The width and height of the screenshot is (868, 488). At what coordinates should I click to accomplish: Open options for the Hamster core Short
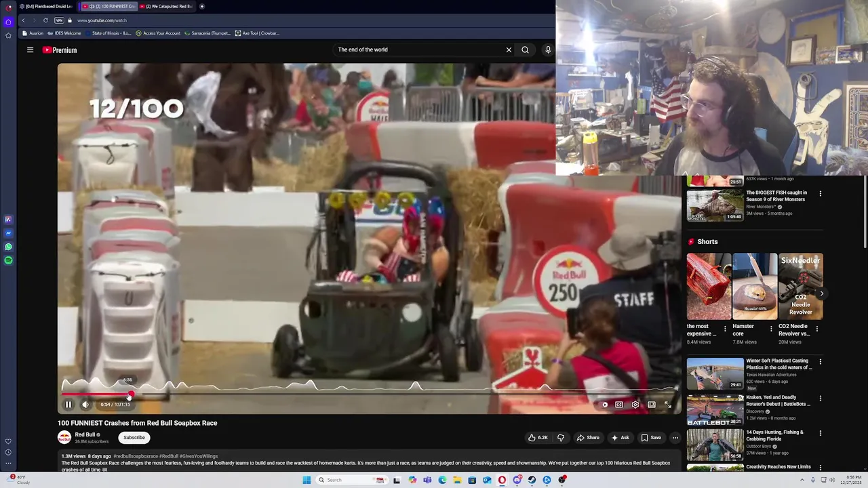tap(771, 329)
